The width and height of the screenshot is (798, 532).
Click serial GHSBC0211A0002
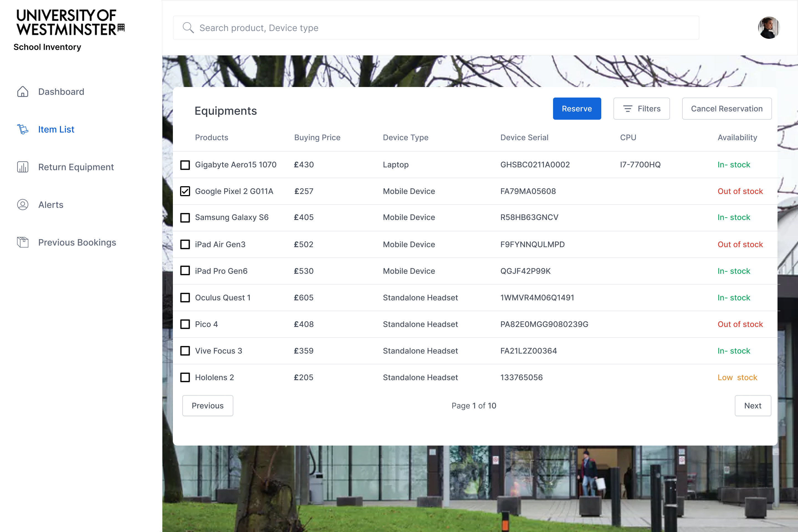[535, 165]
